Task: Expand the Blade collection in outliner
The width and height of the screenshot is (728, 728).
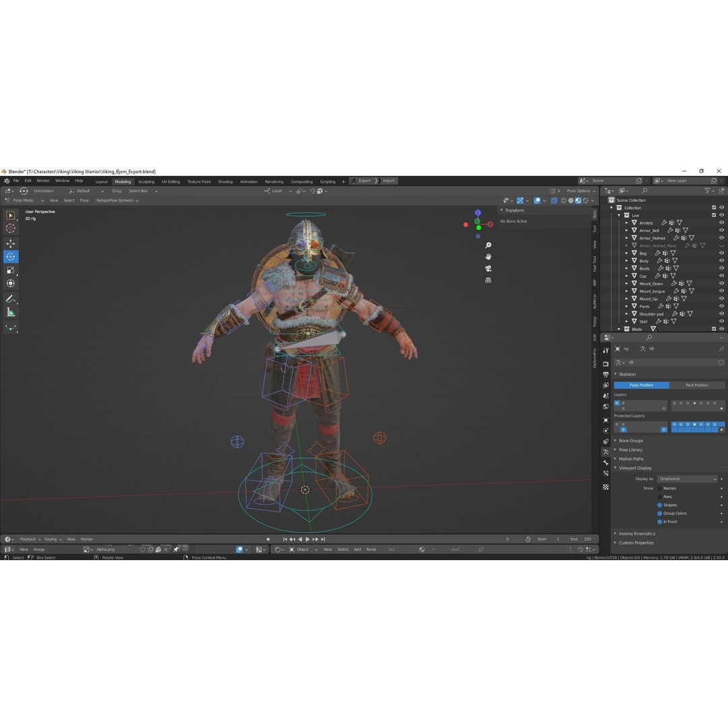Action: click(x=619, y=329)
